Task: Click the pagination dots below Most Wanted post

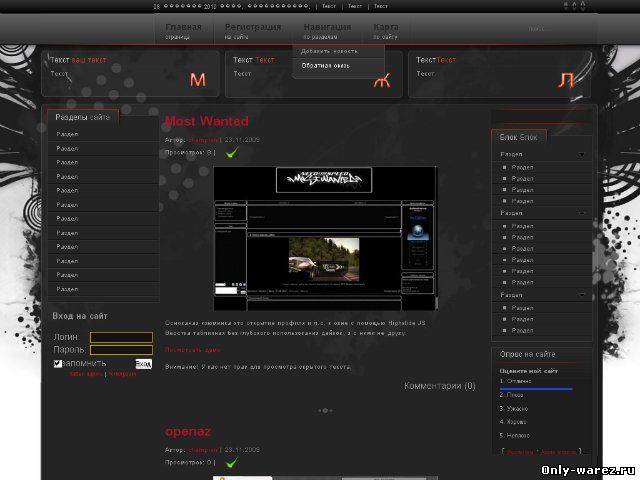Action: click(x=325, y=410)
